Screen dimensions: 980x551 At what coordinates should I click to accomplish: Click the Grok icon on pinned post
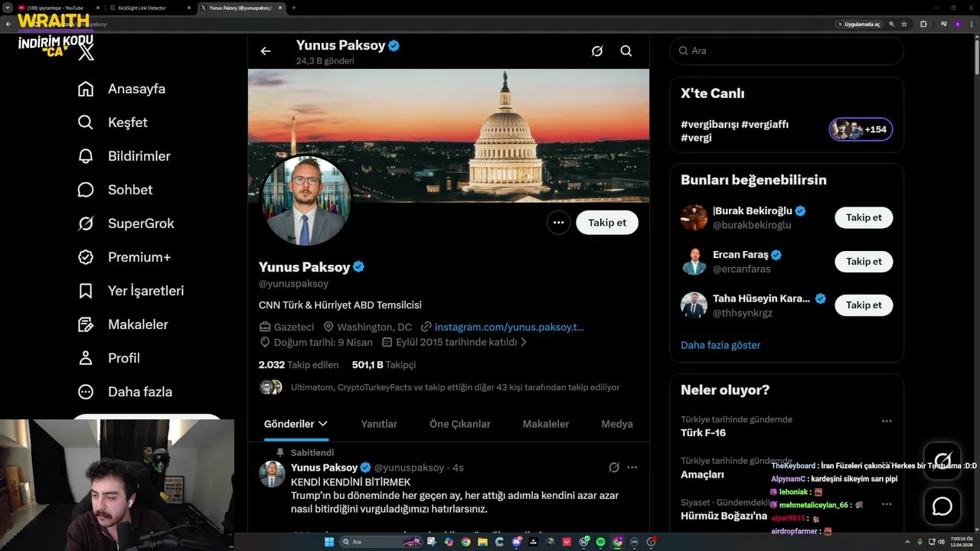(614, 468)
